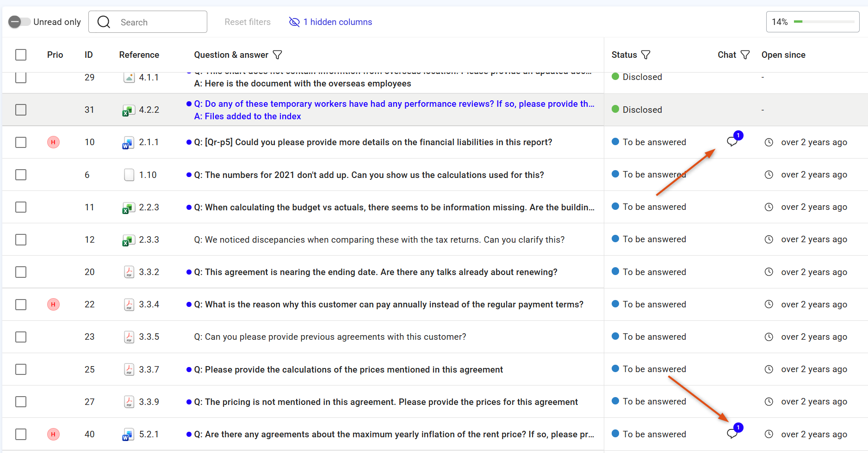The height and width of the screenshot is (453, 868).
Task: Open question about agreement nearing ending date
Action: (x=376, y=272)
